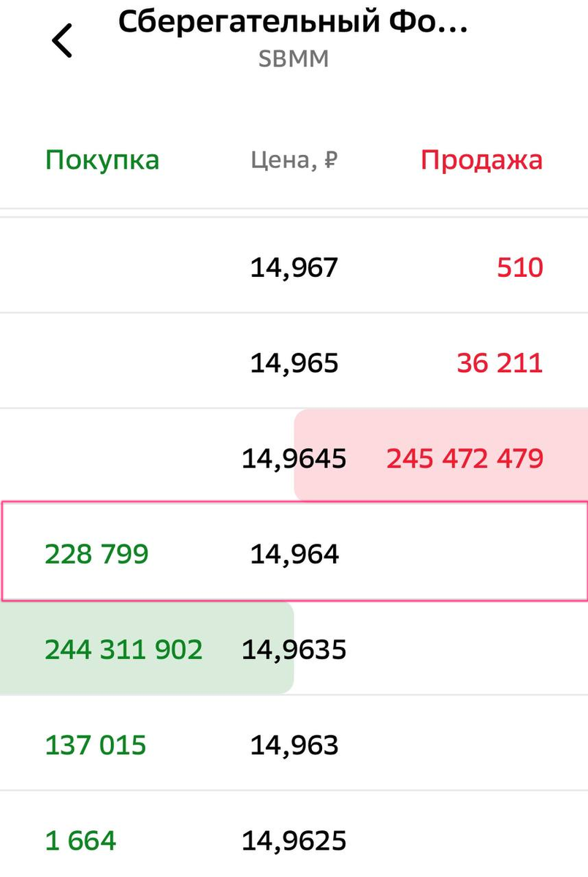Click the highlighted row with price 14,964

click(294, 553)
